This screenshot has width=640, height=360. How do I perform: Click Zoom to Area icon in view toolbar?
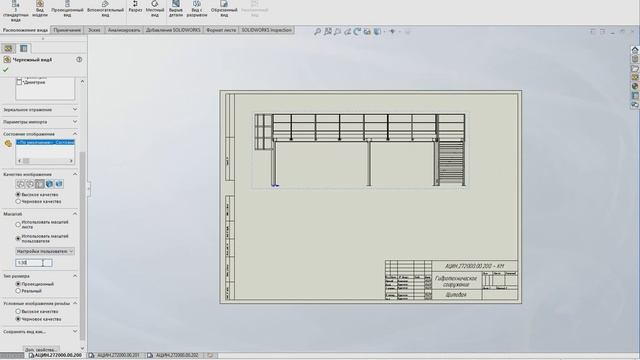tap(327, 31)
